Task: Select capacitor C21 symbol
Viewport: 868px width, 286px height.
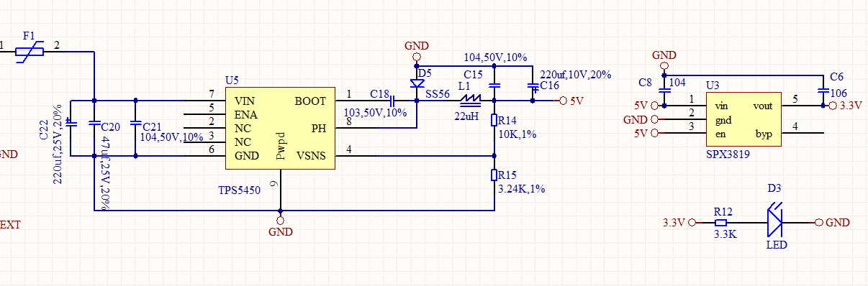Action: click(136, 123)
